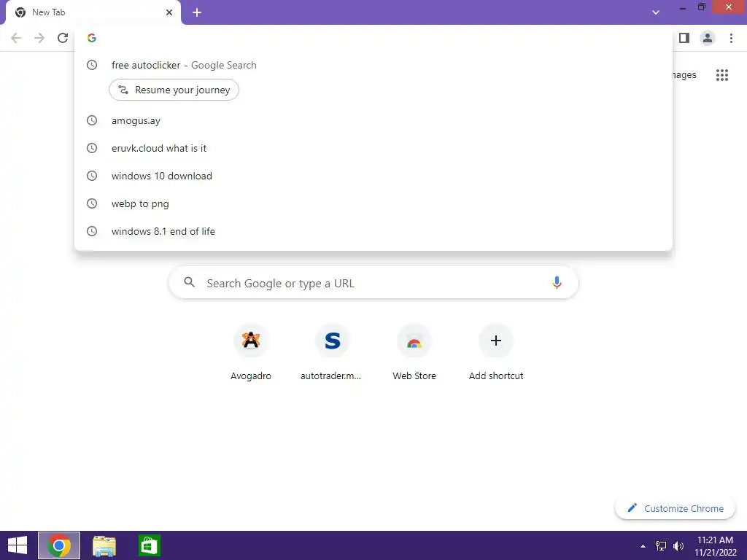747x560 pixels.
Task: Pick the 'windows 10 download' suggestion
Action: pos(373,176)
